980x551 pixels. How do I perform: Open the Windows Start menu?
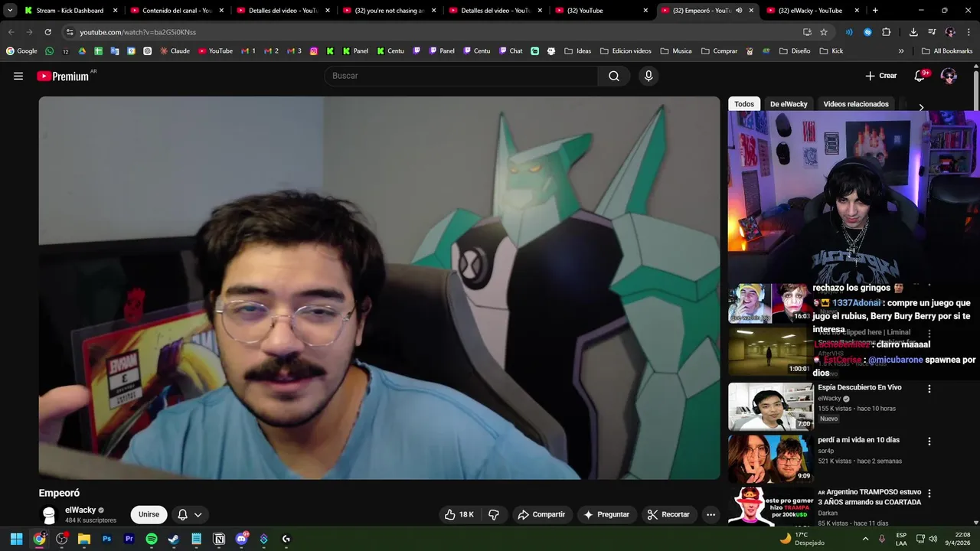click(x=16, y=539)
